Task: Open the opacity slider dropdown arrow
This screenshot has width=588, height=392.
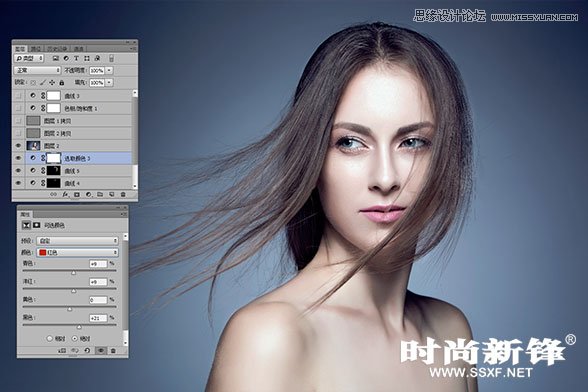Action: pos(109,71)
